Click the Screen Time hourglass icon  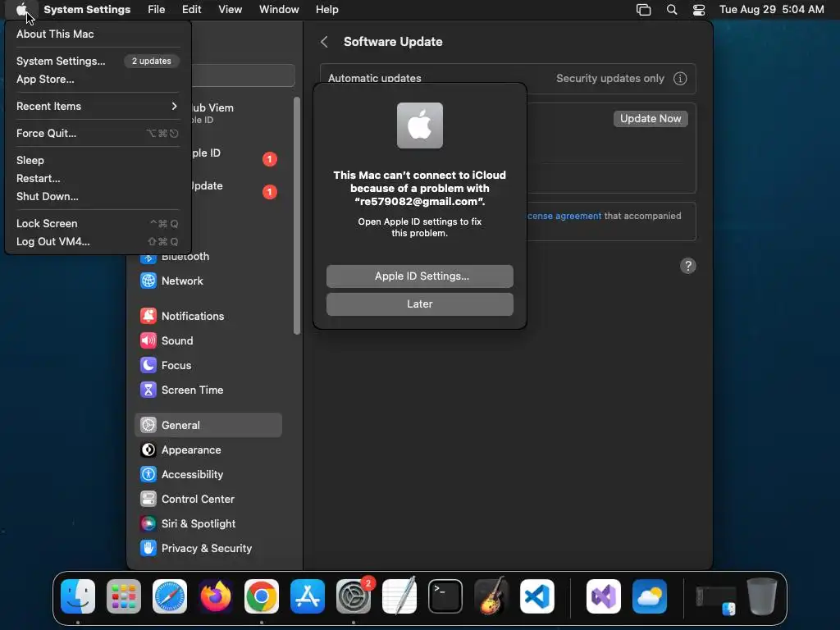[148, 390]
